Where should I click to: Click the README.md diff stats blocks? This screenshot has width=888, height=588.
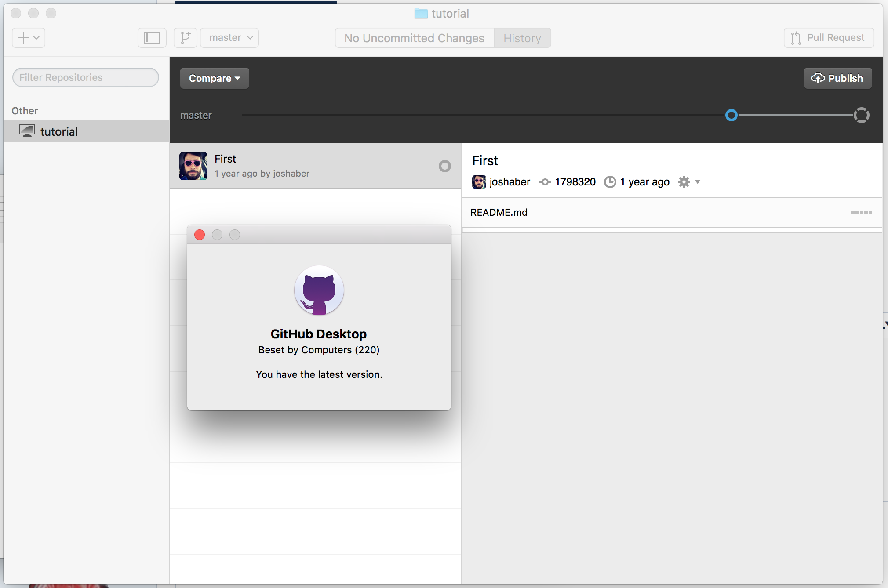[x=861, y=212]
